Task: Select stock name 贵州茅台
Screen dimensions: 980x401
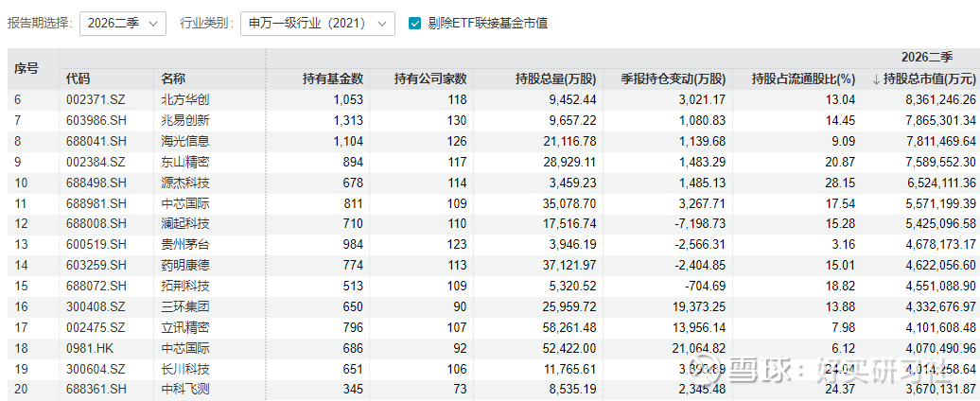Action: [185, 245]
